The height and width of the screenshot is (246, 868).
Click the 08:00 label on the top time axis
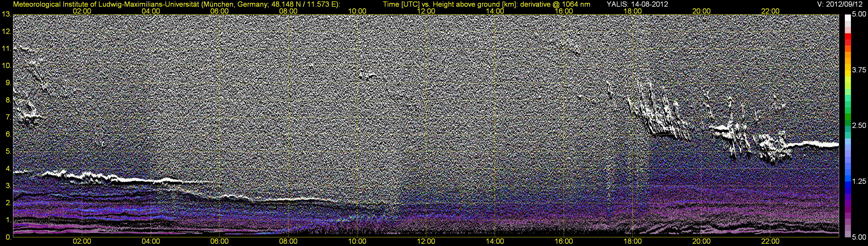click(288, 11)
